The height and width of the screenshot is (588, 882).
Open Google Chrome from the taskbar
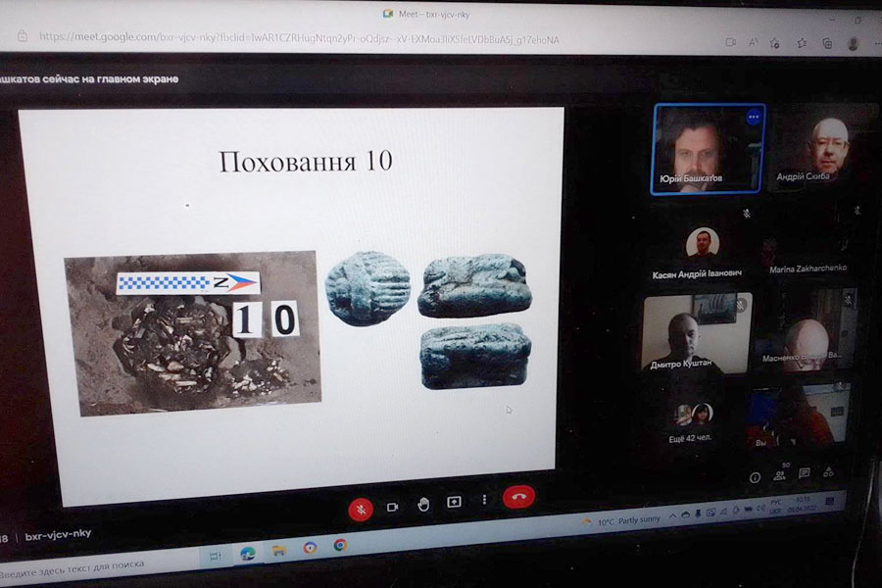click(x=340, y=545)
